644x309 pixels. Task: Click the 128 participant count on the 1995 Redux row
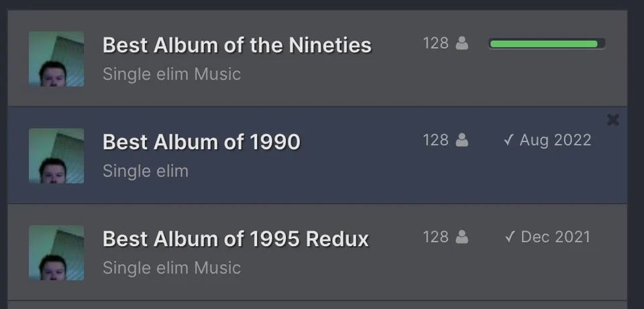[435, 237]
